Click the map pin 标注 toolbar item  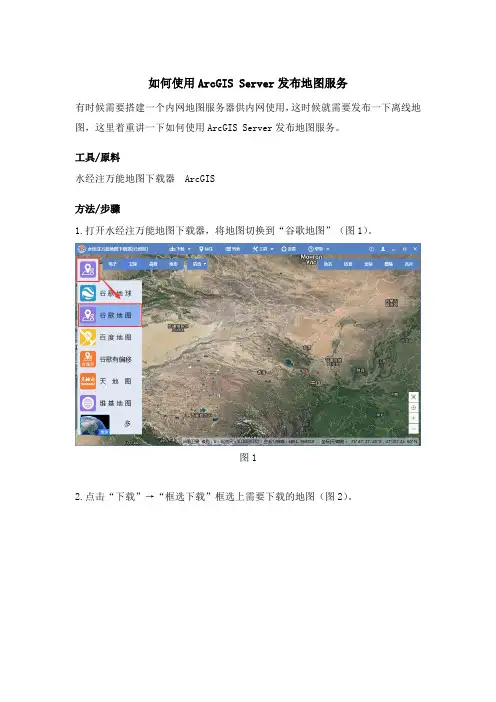206,249
